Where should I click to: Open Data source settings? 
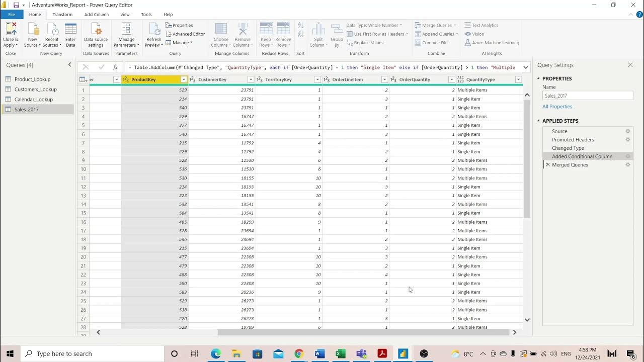[x=96, y=35]
